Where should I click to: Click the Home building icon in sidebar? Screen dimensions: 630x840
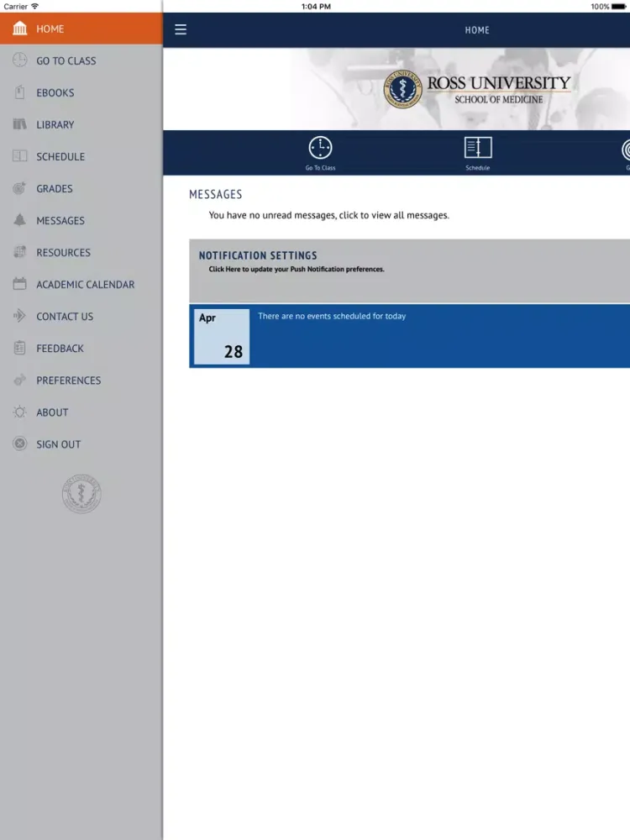(x=20, y=29)
